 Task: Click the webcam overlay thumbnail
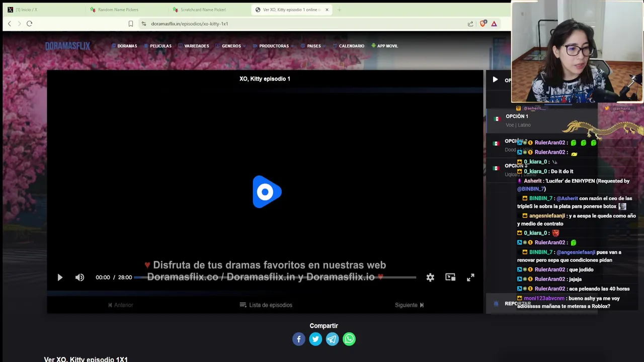click(577, 52)
